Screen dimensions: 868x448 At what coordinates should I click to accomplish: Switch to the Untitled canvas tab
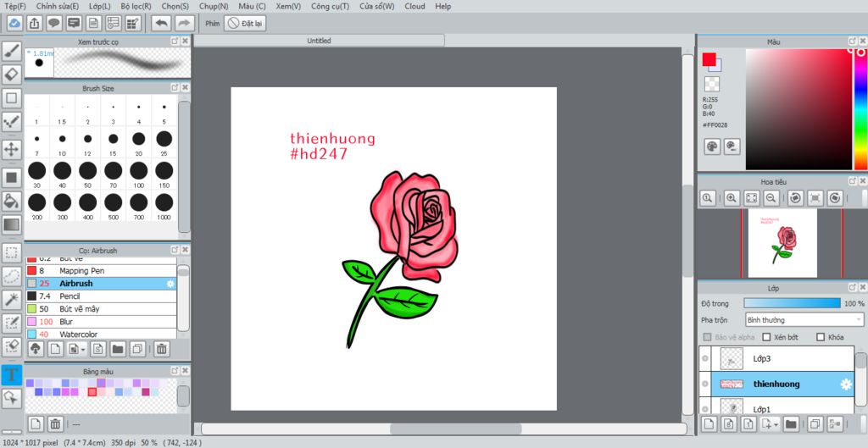pos(320,41)
